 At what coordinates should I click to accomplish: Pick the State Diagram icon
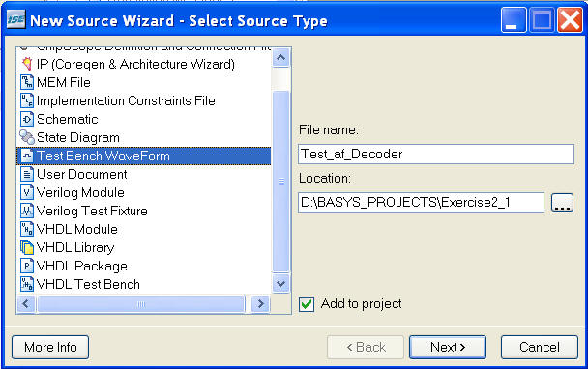(x=27, y=137)
